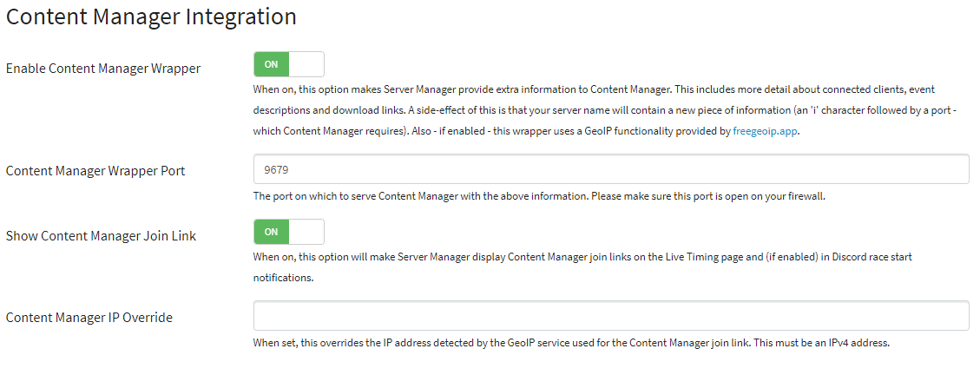Click the Content Manager Integration heading
The height and width of the screenshot is (375, 980).
pos(151,16)
